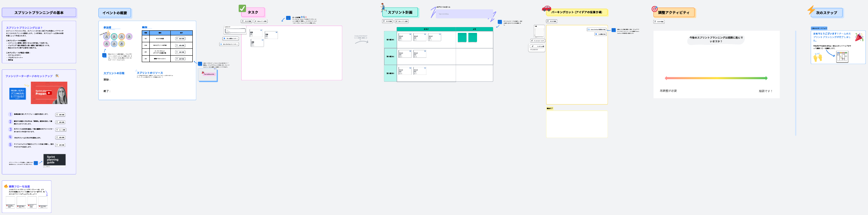868x215 pixels.
Task: Click the hammer-and-wrench icon after ファシリテーターボードのセットアップ
Action: click(x=57, y=76)
